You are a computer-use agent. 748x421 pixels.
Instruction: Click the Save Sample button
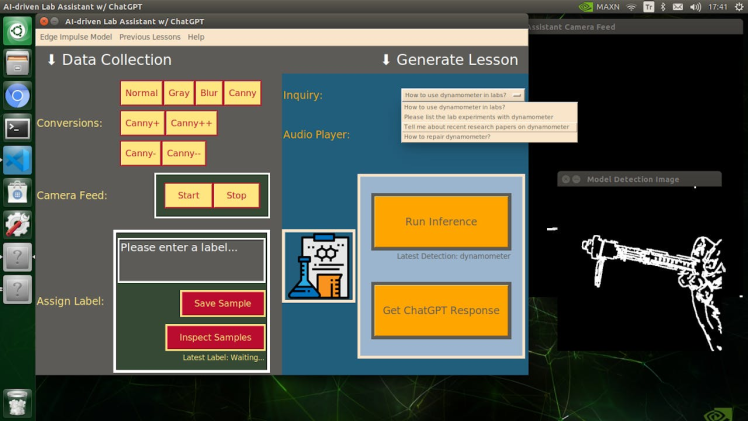click(222, 303)
